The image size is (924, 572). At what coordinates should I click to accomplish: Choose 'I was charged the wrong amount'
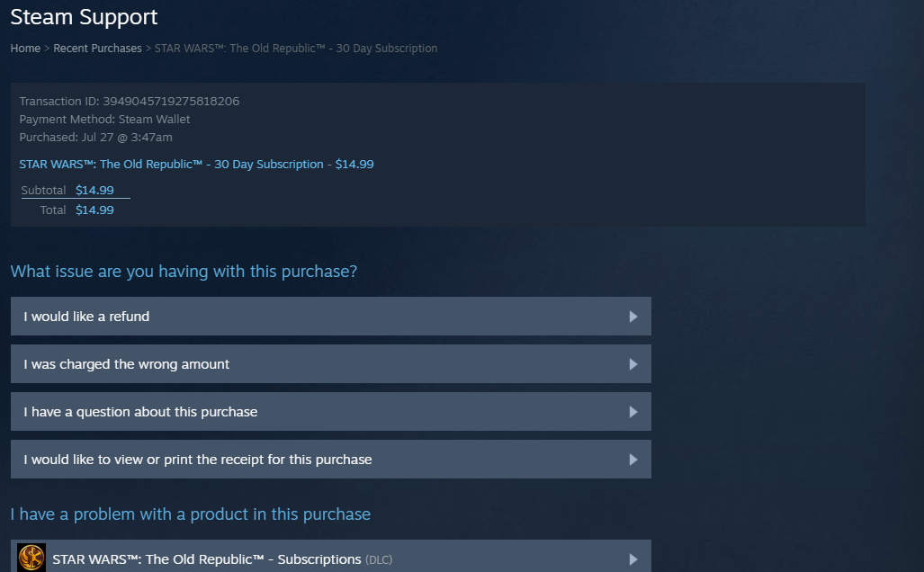click(x=126, y=364)
